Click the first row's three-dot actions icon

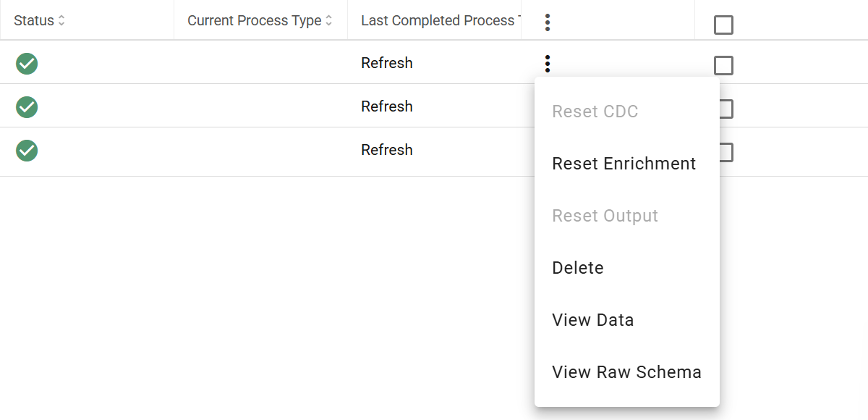(x=548, y=64)
